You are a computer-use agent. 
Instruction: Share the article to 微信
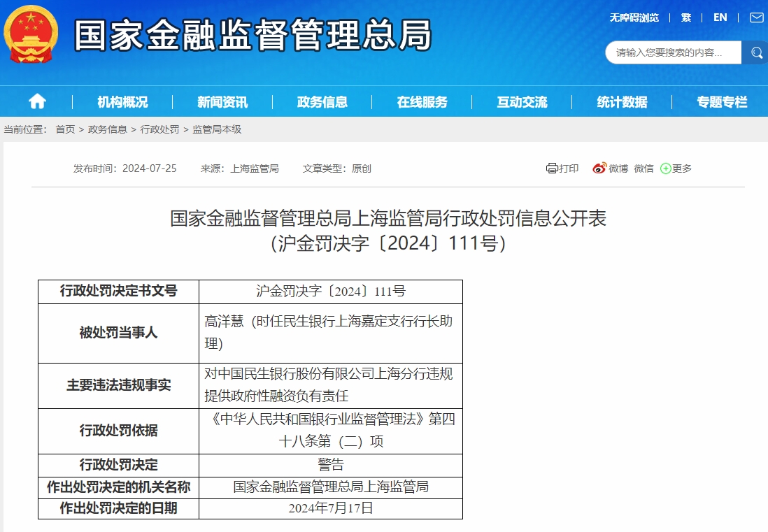[x=643, y=168]
